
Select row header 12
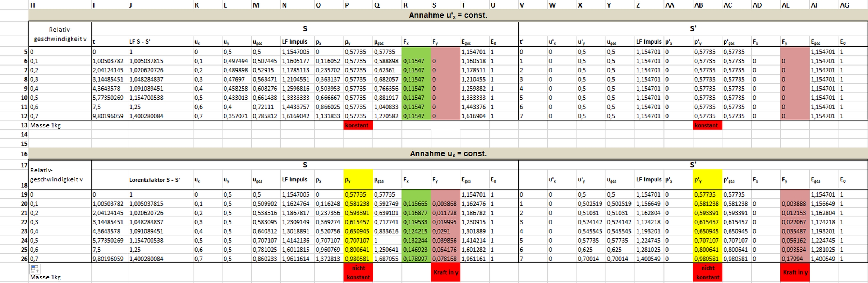point(14,116)
